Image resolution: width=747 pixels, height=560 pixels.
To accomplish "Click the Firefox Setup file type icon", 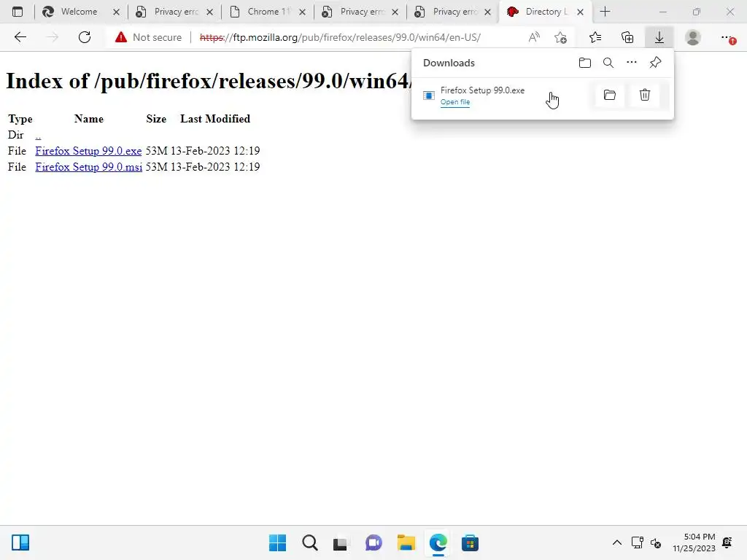I will (429, 96).
